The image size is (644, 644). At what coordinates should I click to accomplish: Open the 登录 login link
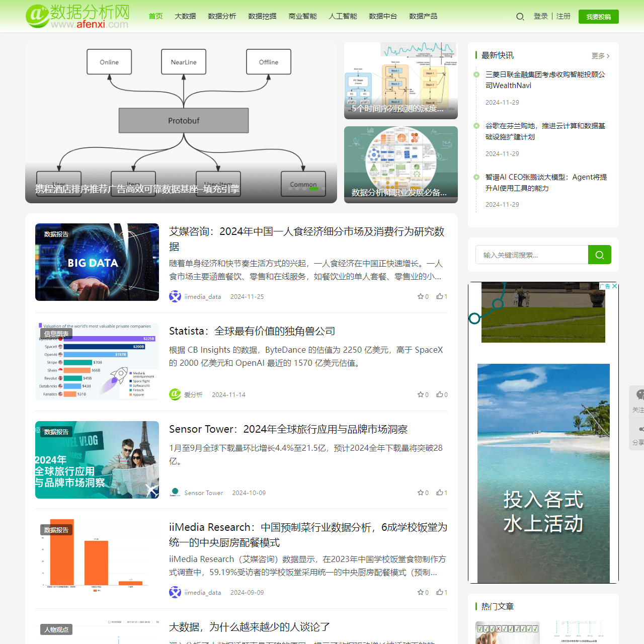click(x=541, y=16)
